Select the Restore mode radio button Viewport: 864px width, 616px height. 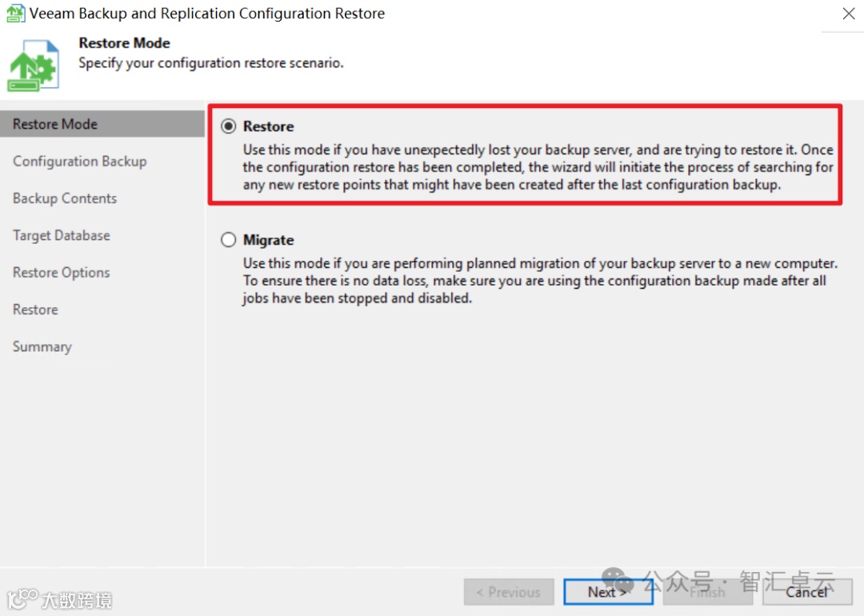[x=229, y=126]
